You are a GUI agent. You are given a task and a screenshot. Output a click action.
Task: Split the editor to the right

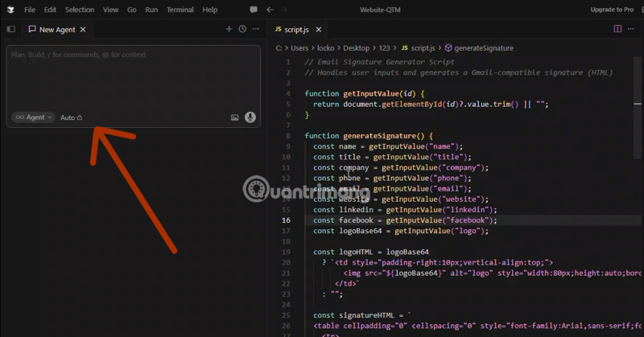tap(618, 29)
